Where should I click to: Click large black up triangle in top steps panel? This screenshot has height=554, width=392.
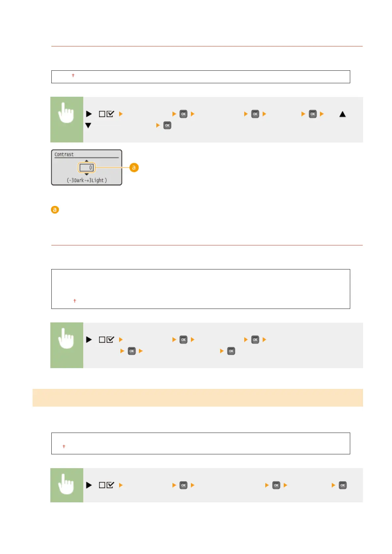(x=342, y=114)
